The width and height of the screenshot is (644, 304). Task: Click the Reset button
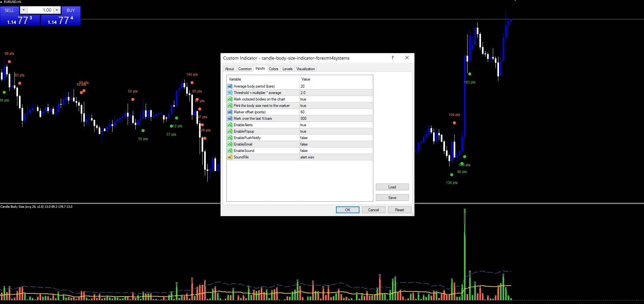pos(400,210)
